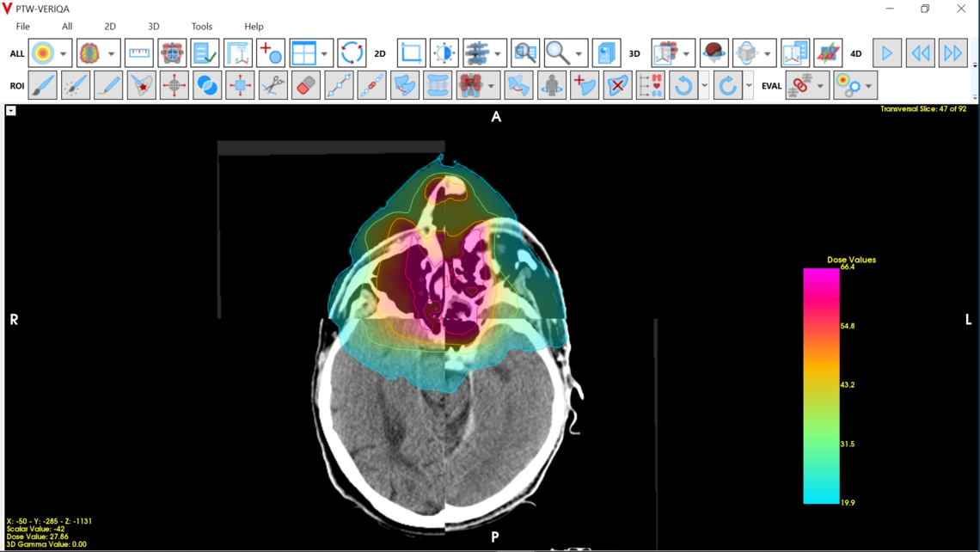Open the ruler measurement tool
980x552 pixels.
tap(138, 52)
